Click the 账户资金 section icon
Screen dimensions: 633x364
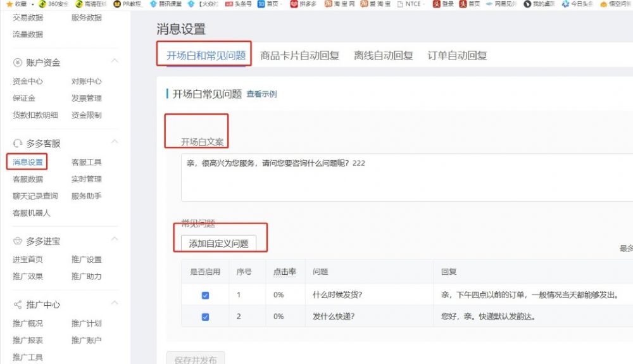[17, 63]
